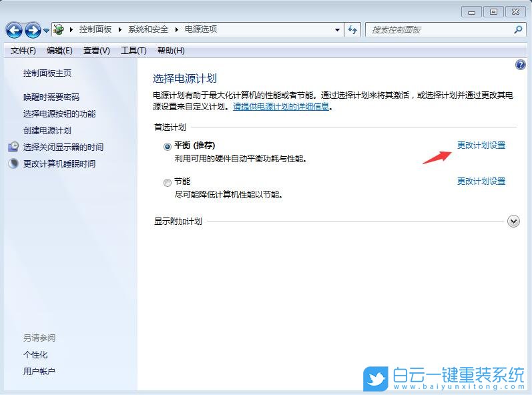Expand 显示附加计划 with the chevron button
Screen dimensions: 532x395
tap(513, 222)
